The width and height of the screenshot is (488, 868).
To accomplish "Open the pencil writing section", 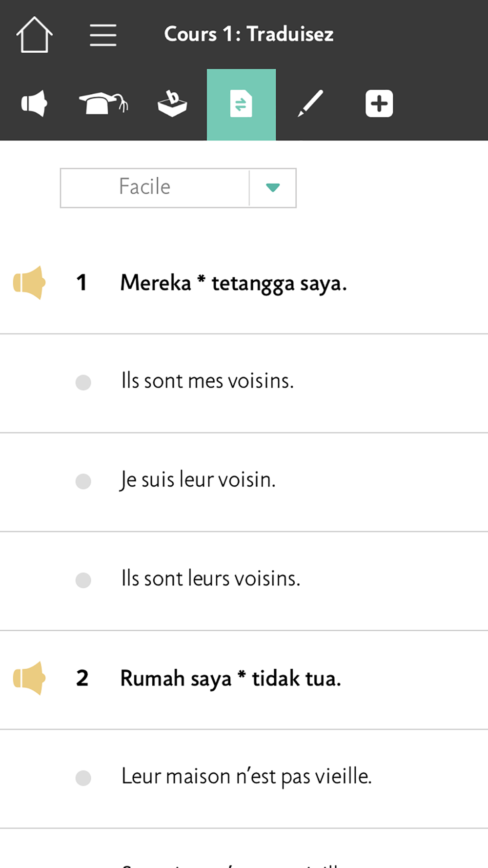I will [x=310, y=103].
